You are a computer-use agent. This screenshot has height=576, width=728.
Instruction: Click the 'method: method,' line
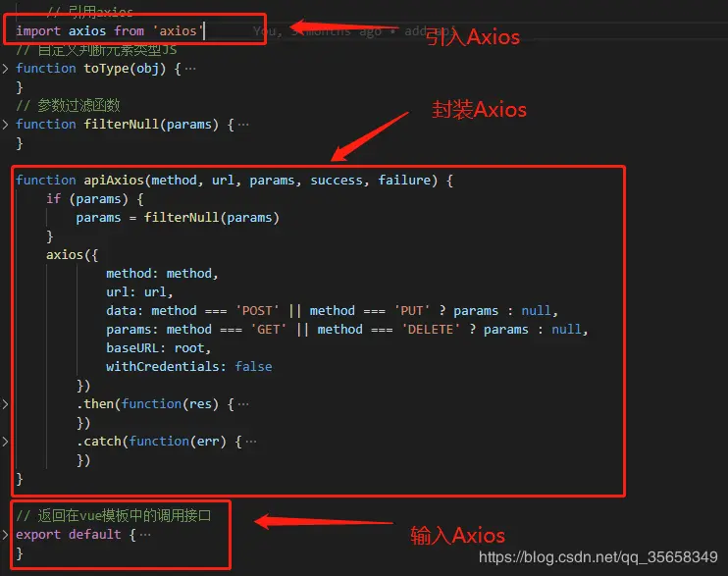coord(162,274)
